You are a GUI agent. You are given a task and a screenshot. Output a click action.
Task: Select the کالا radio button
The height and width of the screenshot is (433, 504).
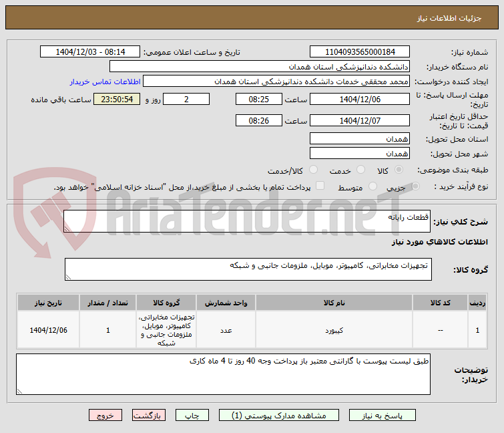click(399, 170)
